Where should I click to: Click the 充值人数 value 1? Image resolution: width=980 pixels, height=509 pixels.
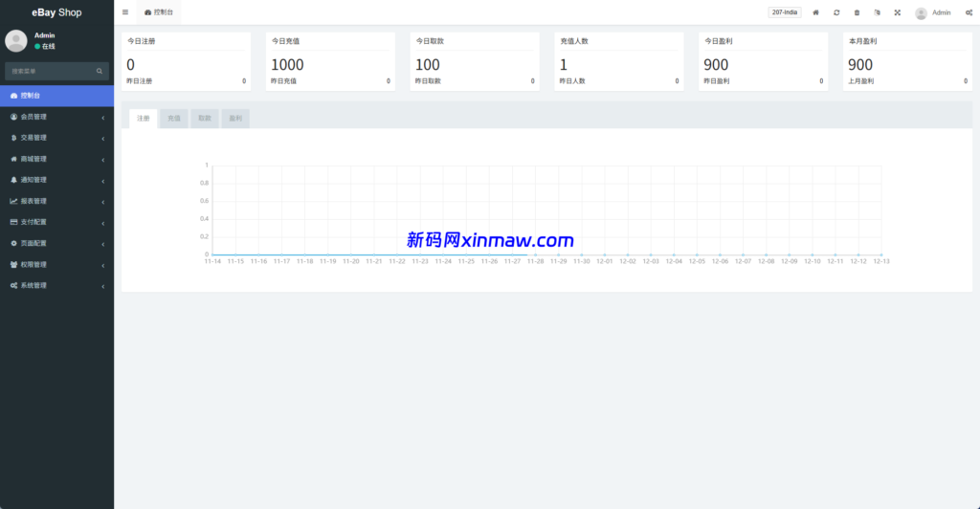point(563,65)
